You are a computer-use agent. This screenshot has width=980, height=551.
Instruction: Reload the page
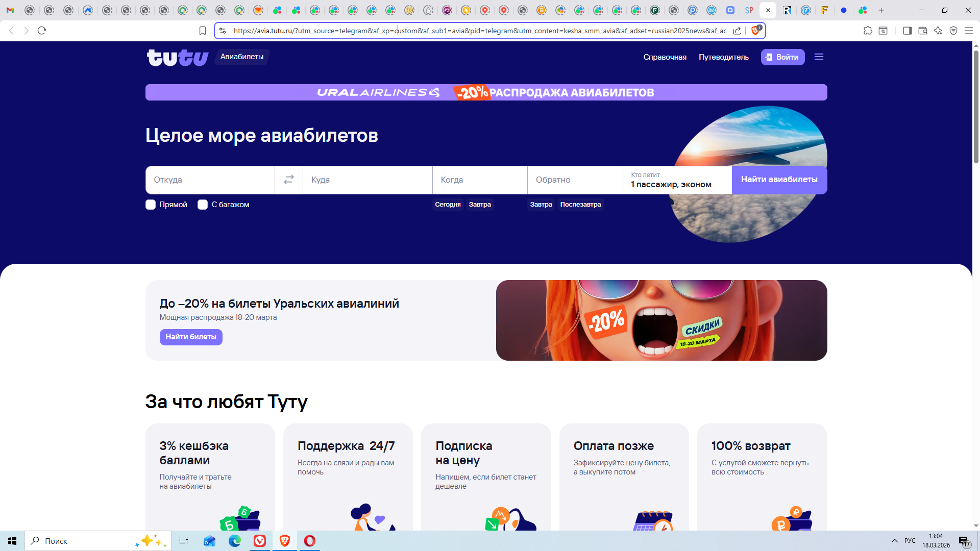(42, 31)
